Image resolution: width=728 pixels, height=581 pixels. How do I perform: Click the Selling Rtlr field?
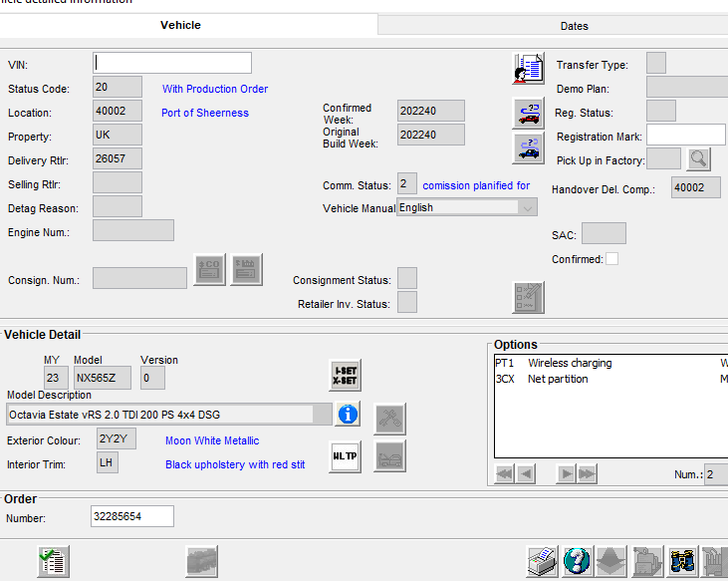coord(118,182)
